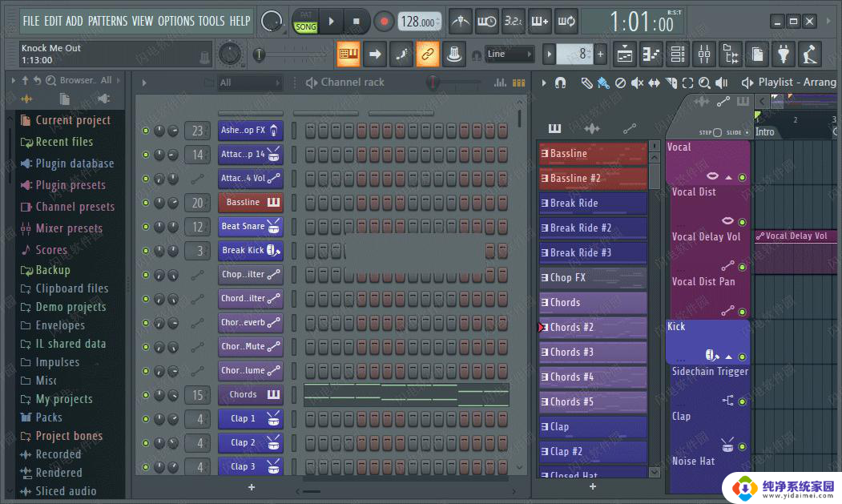
Task: Select the playlist Slip tool
Action: (x=654, y=83)
